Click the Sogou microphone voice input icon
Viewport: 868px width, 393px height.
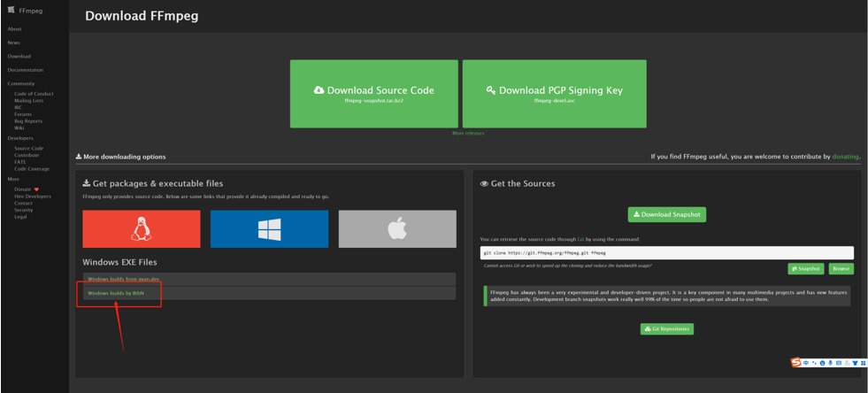click(830, 363)
